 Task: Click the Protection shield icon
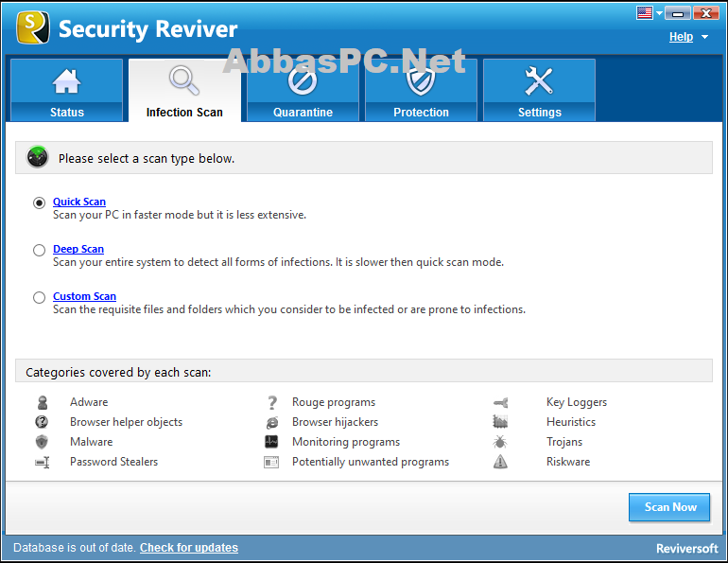[x=421, y=80]
